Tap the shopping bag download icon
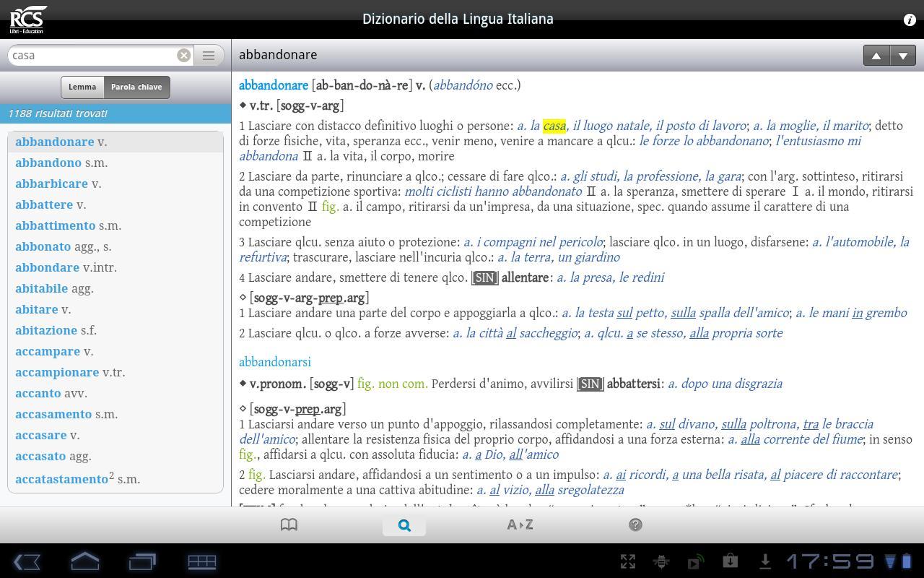The width and height of the screenshot is (924, 578). [x=730, y=561]
